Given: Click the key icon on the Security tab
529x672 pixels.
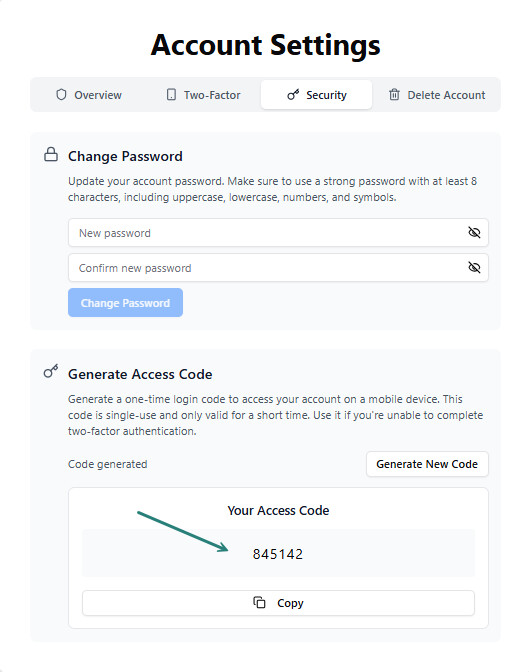Looking at the screenshot, I should tap(293, 95).
